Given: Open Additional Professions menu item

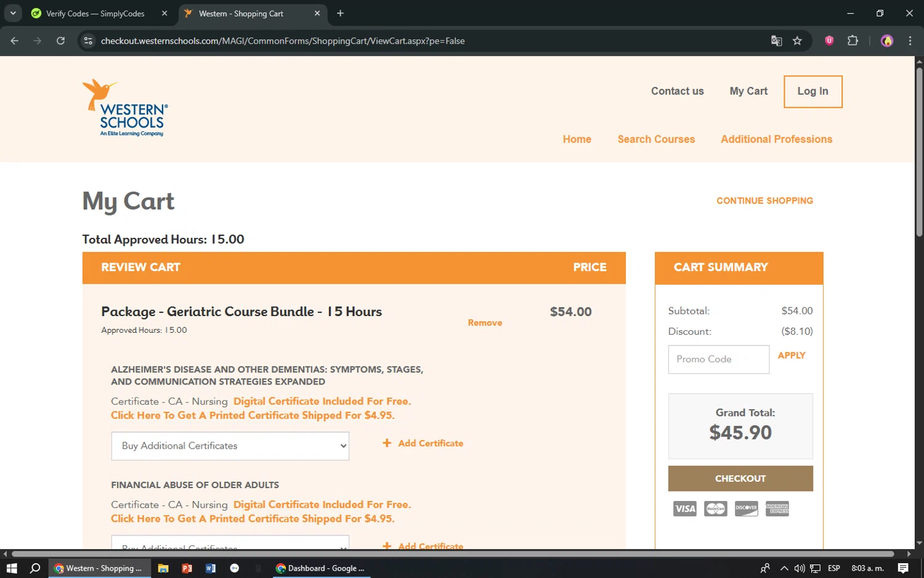Looking at the screenshot, I should point(776,139).
